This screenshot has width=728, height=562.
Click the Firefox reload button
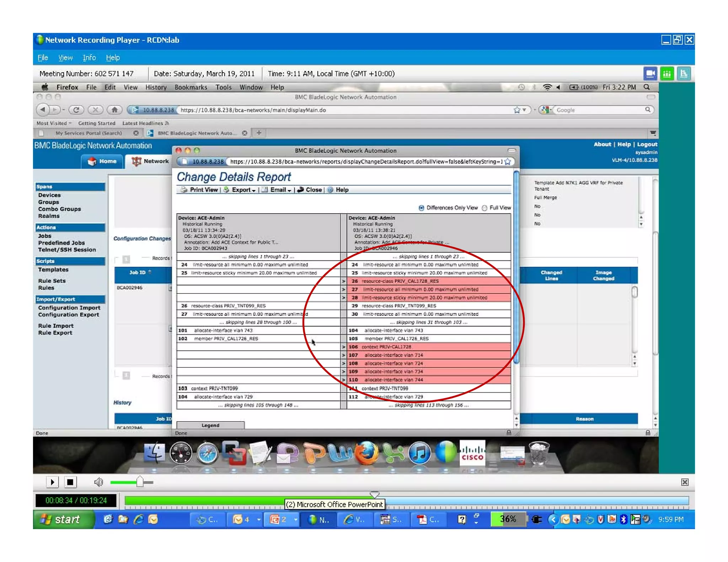(76, 110)
